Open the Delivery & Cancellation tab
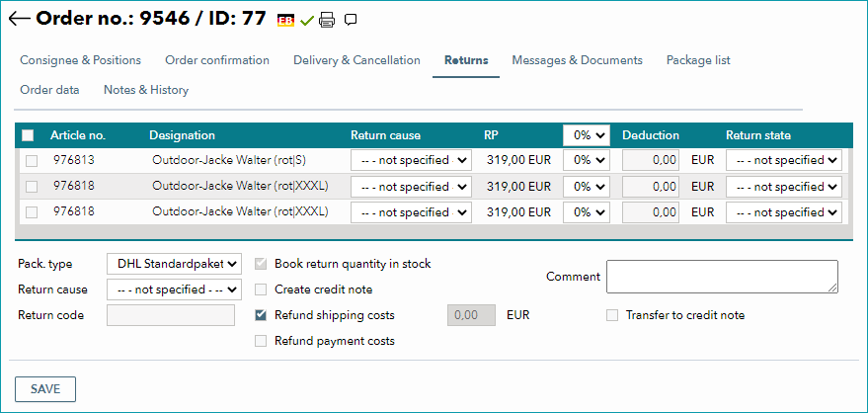This screenshot has height=413, width=868. point(356,60)
